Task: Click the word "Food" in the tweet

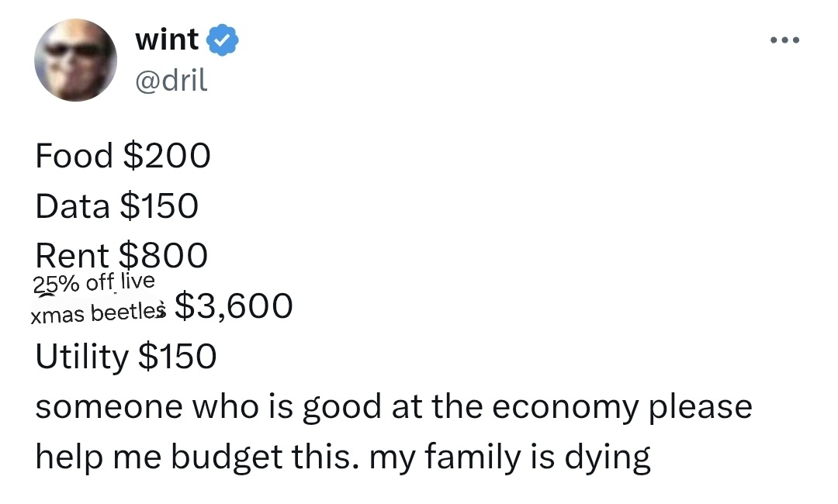Action: [x=74, y=156]
